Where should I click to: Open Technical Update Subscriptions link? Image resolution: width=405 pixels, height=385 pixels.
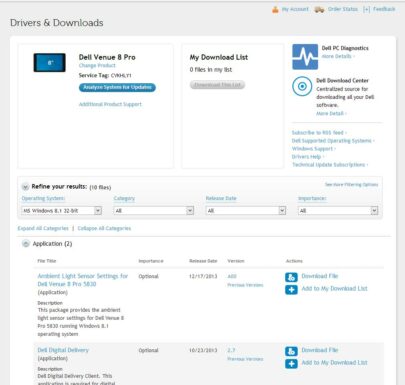(329, 165)
